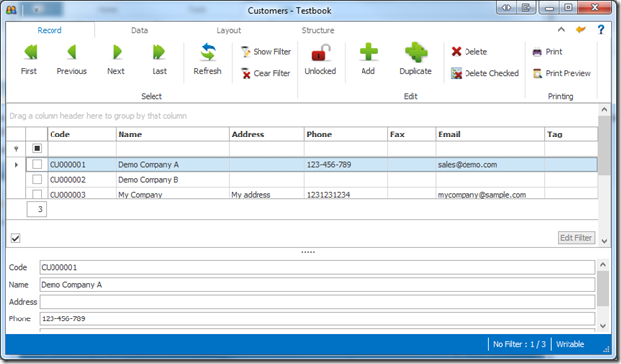
Task: Switch to the Data tab
Action: [x=139, y=30]
